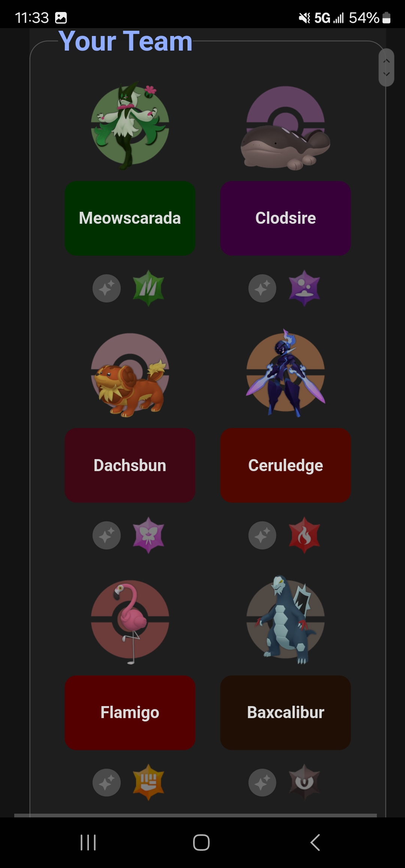Open the Meowscarada name button

pos(130,218)
